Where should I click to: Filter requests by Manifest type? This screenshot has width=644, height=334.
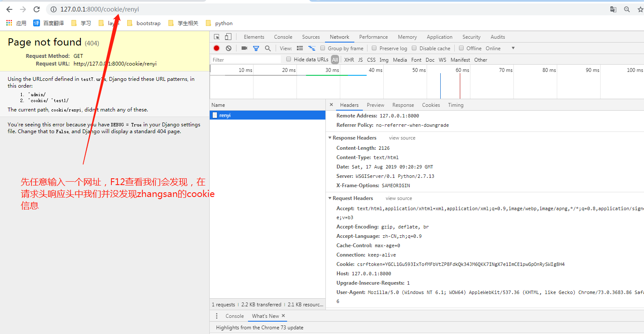460,60
